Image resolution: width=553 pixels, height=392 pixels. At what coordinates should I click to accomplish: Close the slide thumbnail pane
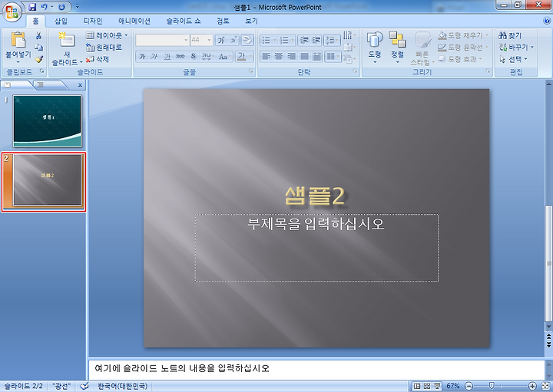(80, 85)
